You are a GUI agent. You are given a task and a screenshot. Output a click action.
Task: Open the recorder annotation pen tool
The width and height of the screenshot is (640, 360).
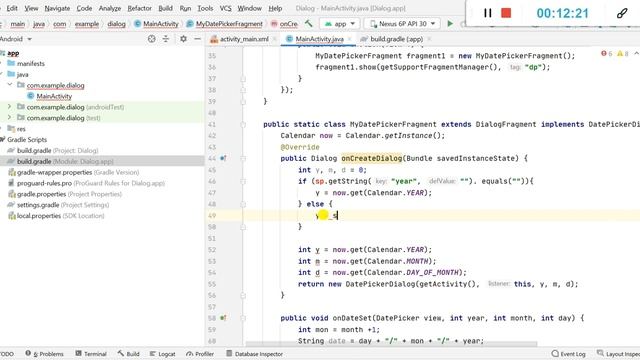pos(622,13)
